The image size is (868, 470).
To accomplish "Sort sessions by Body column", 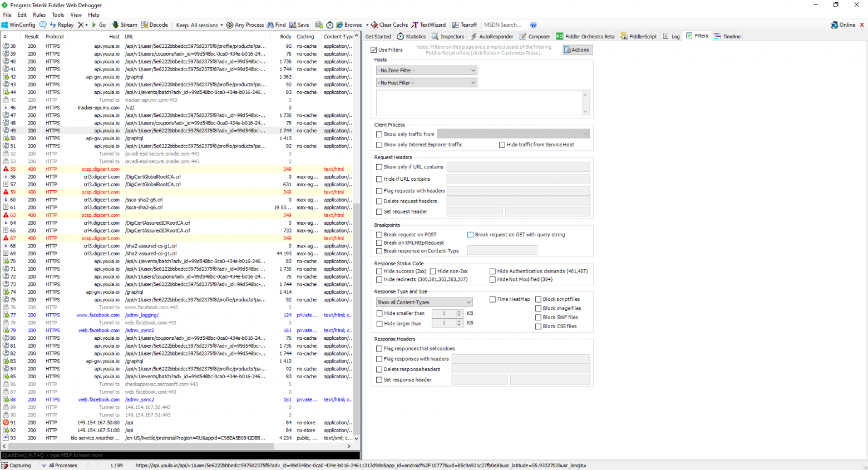I will 282,37.
